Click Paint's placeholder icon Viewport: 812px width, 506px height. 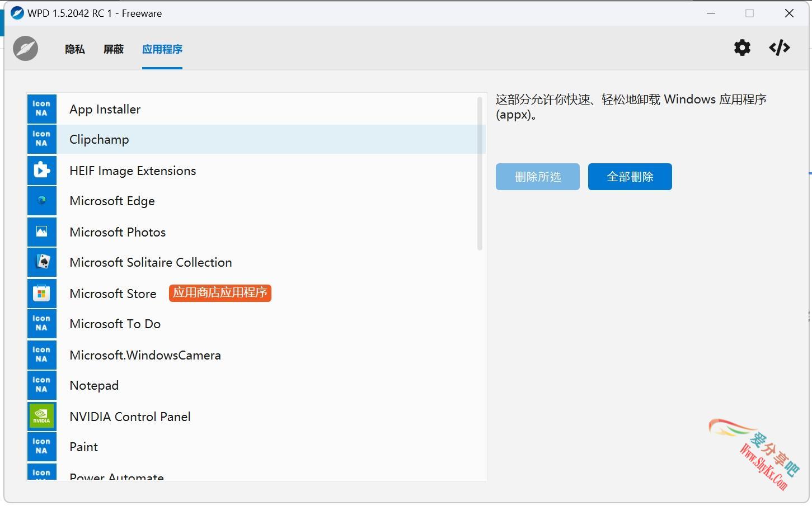[x=42, y=447]
